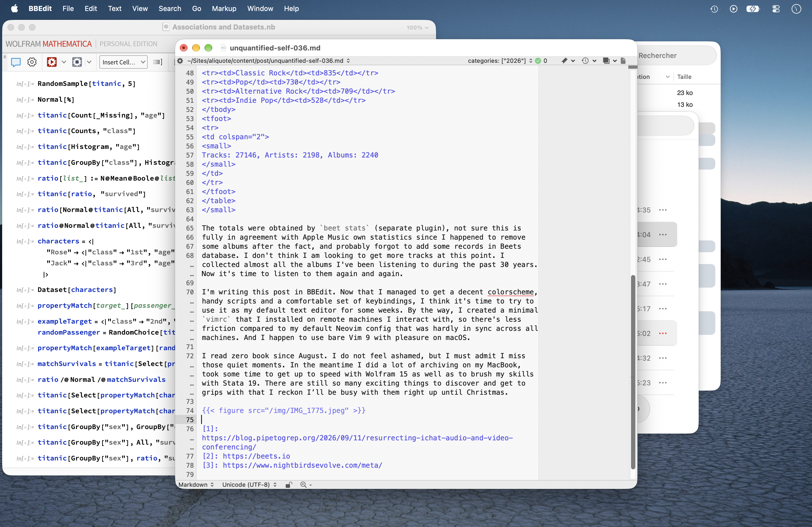Screen dimensions: 812x527
Task: Open the file path popup for unquantified-self-036.md
Action: point(269,61)
